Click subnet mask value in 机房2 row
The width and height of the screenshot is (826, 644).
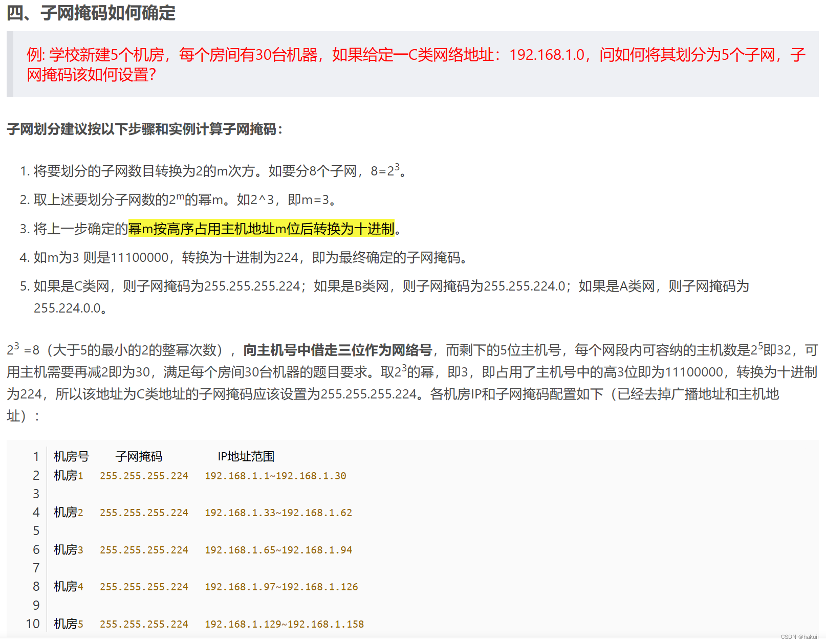click(x=144, y=513)
